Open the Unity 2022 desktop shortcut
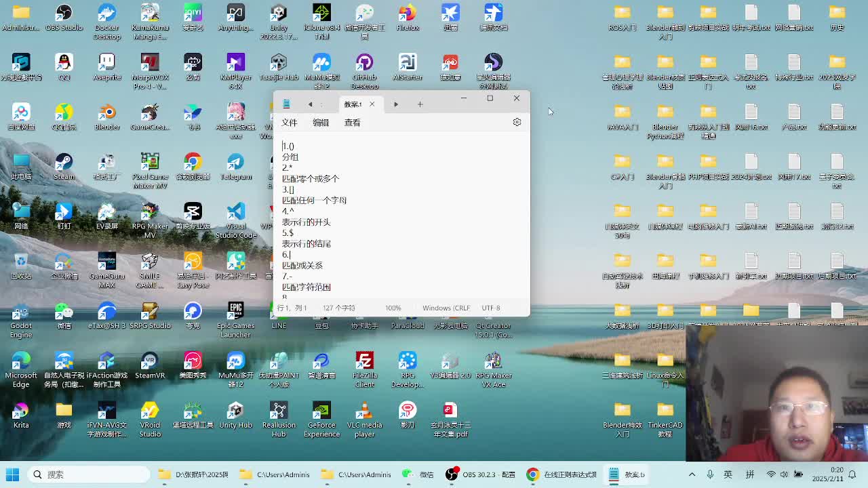The height and width of the screenshot is (488, 868). click(279, 22)
